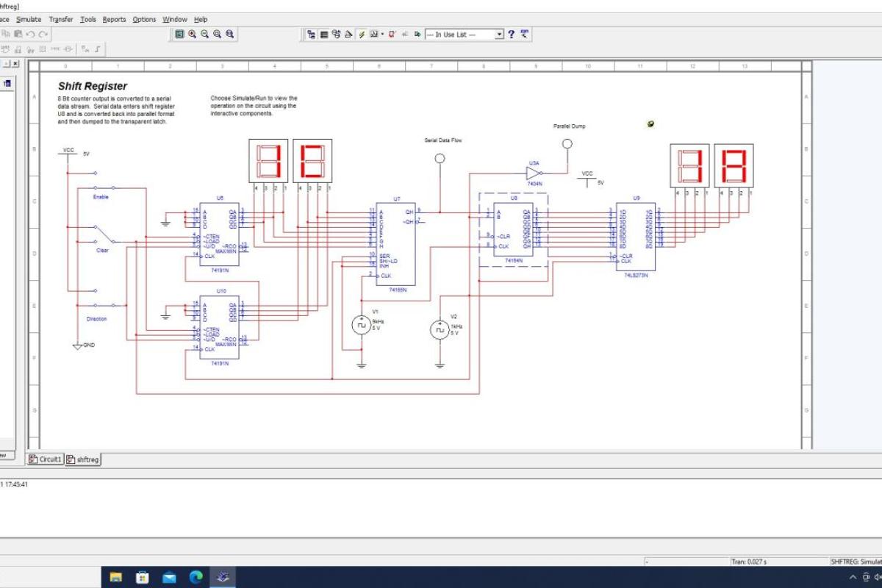Click the zoom area magnifier icon

[217, 34]
